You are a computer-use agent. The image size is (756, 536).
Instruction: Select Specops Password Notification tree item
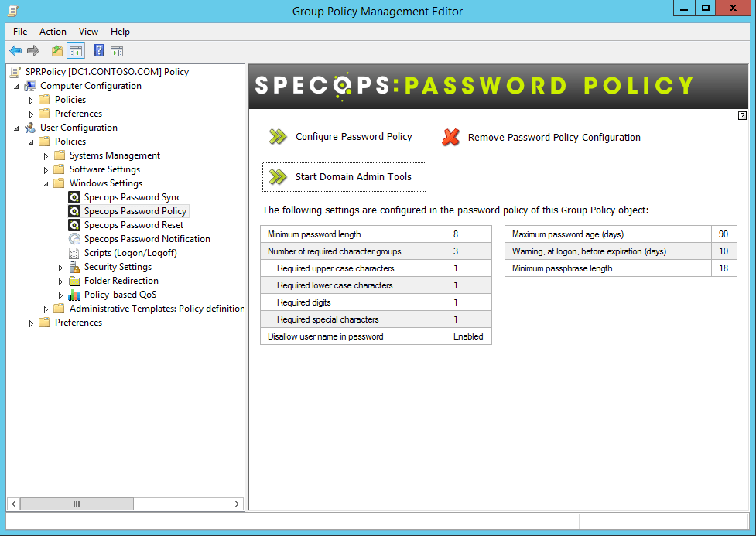click(x=147, y=239)
